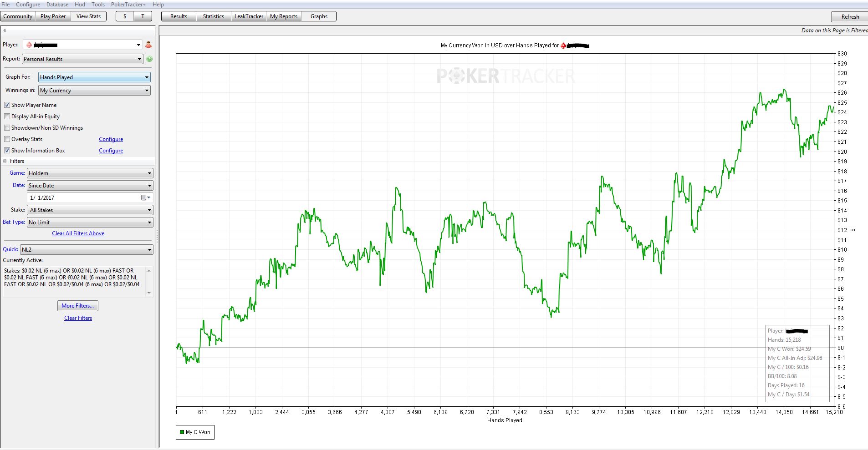Open the Help menu
868x450 pixels.
[x=158, y=5]
